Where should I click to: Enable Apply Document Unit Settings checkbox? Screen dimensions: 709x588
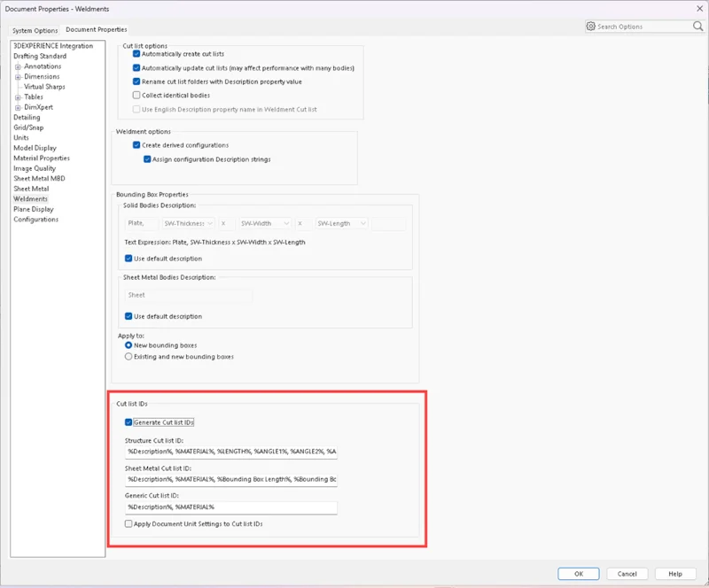click(129, 524)
